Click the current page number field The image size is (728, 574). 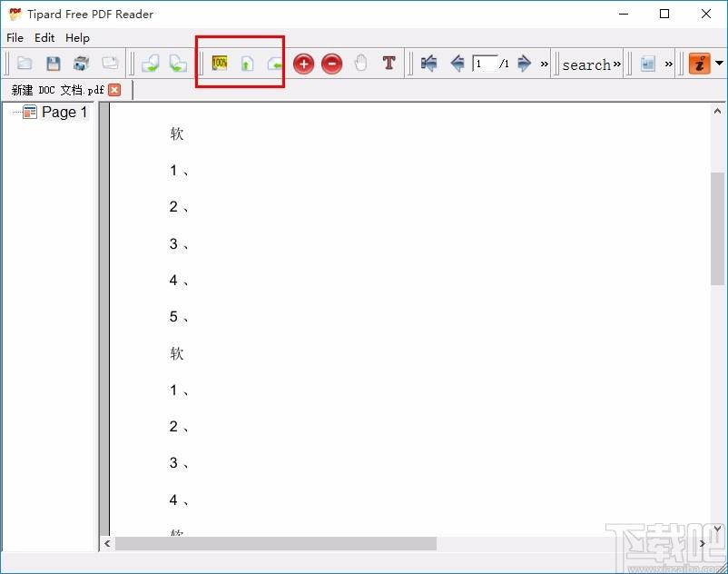point(484,64)
